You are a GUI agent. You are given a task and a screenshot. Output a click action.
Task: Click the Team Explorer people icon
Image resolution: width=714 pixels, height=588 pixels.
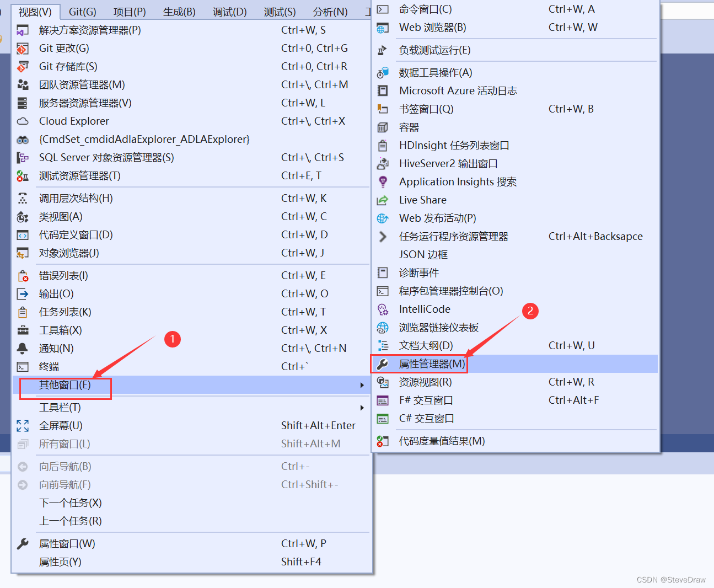[x=23, y=85]
